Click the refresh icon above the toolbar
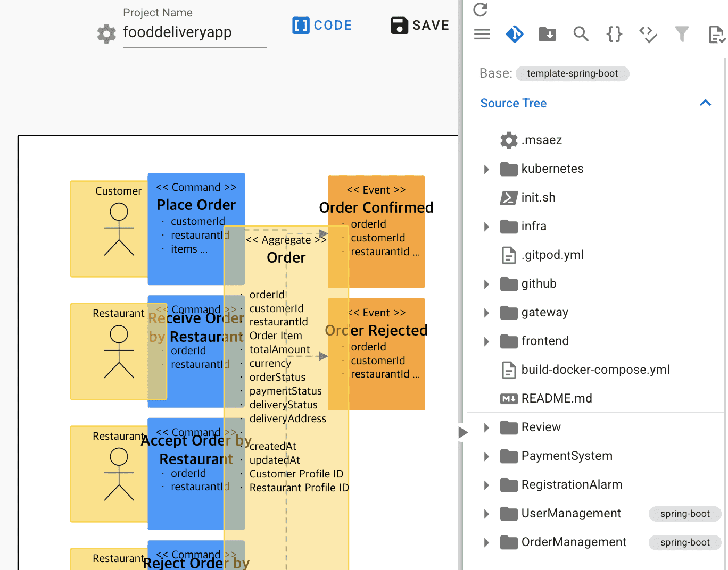Image resolution: width=728 pixels, height=570 pixels. coord(480,10)
